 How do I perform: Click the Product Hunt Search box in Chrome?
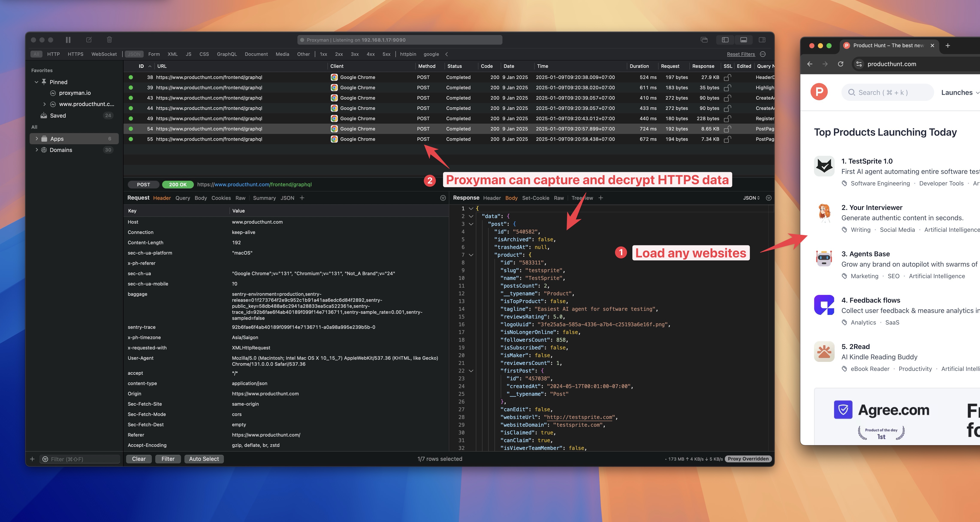(888, 92)
